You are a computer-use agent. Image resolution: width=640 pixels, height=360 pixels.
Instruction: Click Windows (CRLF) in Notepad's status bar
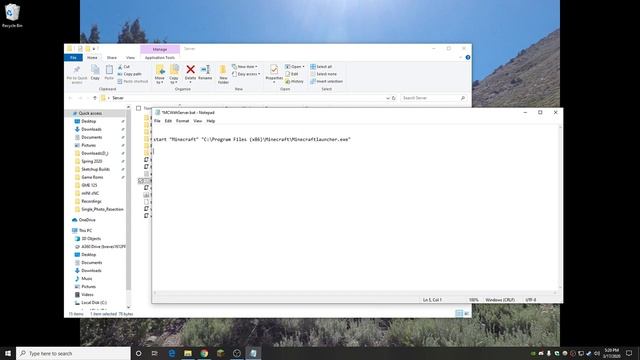tap(500, 300)
